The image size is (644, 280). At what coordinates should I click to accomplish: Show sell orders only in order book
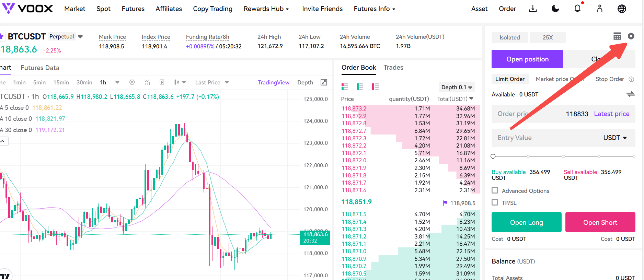[x=375, y=86]
